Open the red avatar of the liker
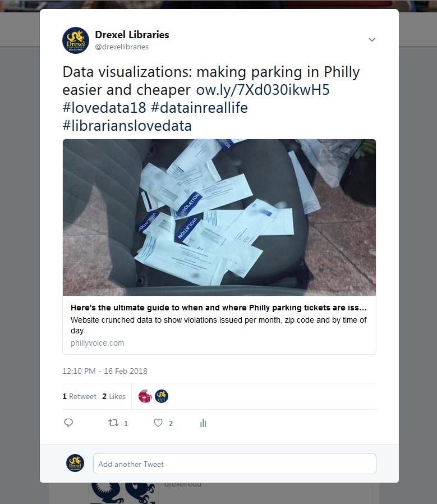437x504 pixels. click(145, 396)
